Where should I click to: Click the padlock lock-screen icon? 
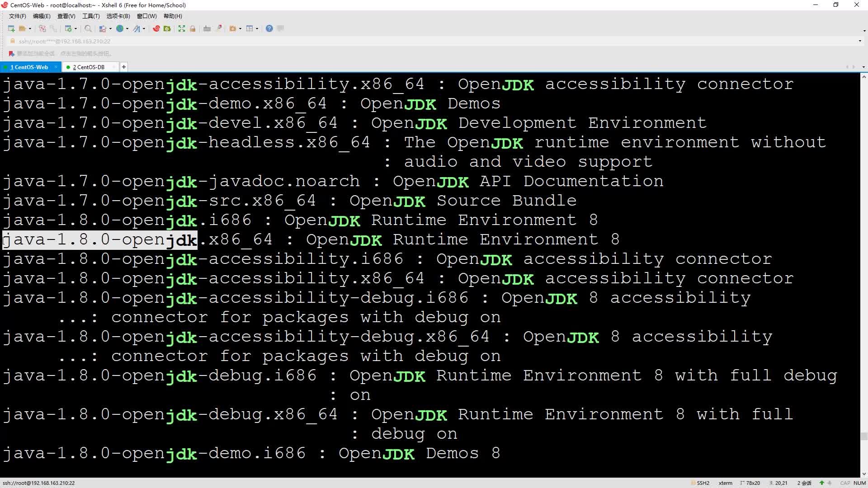coord(193,28)
